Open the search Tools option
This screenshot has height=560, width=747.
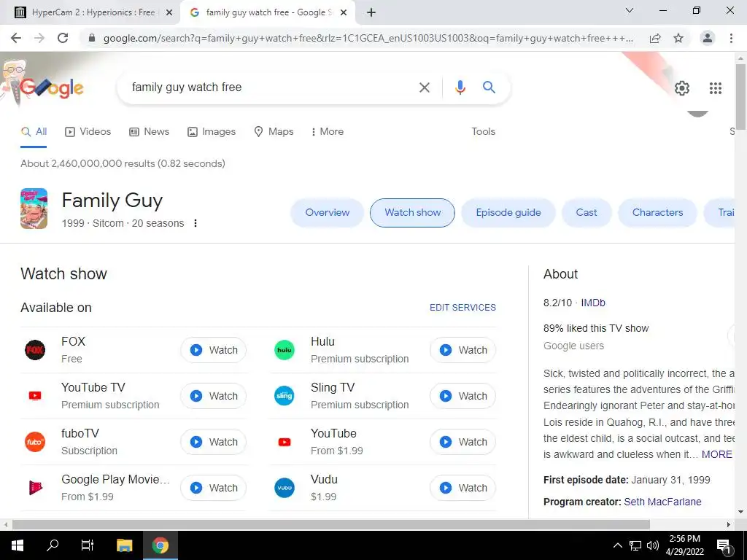(x=483, y=131)
